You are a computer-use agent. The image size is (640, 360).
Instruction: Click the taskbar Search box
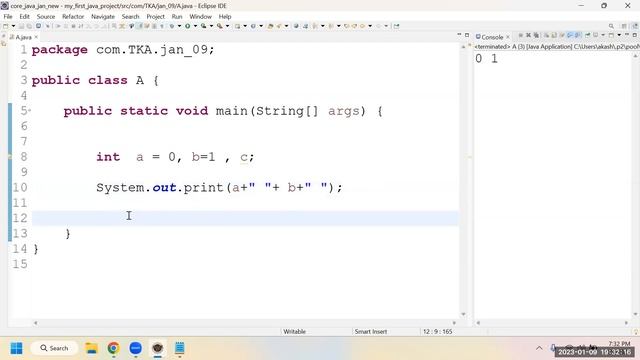[x=54, y=348]
